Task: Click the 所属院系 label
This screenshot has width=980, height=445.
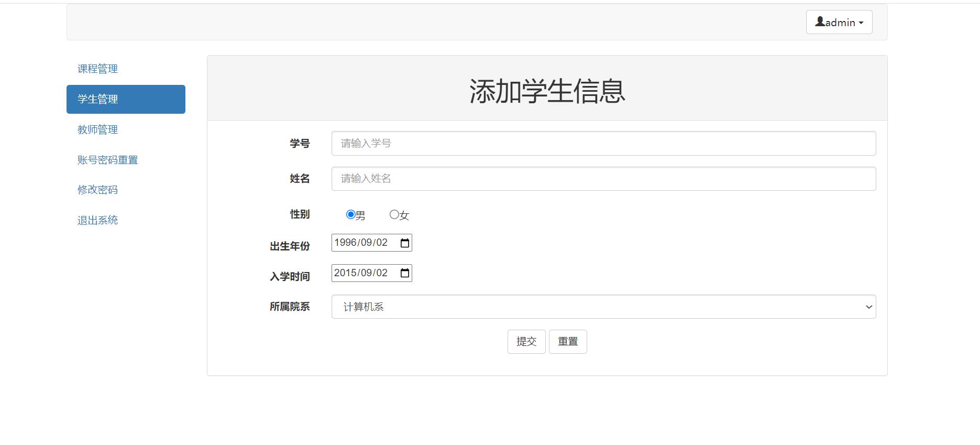Action: coord(290,307)
